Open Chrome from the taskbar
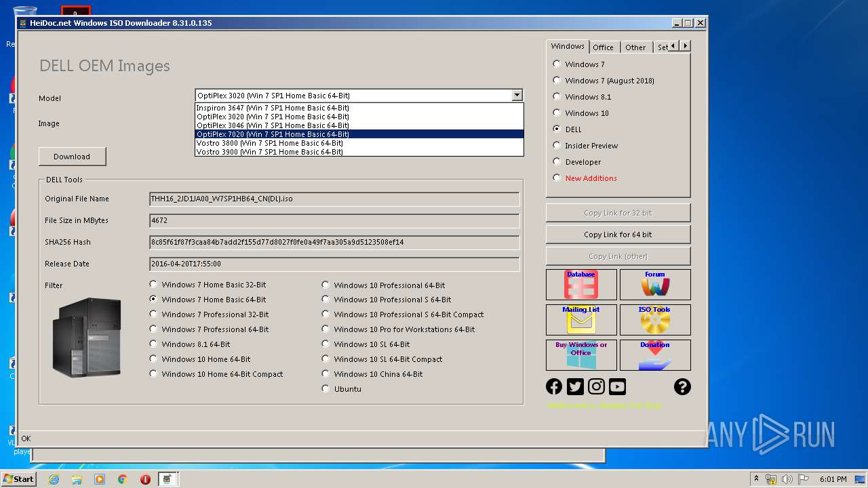 point(123,479)
